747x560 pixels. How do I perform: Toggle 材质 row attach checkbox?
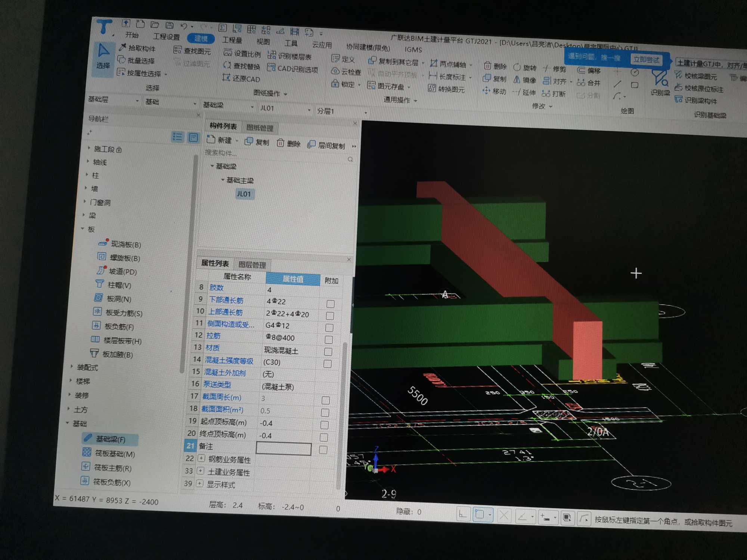328,352
